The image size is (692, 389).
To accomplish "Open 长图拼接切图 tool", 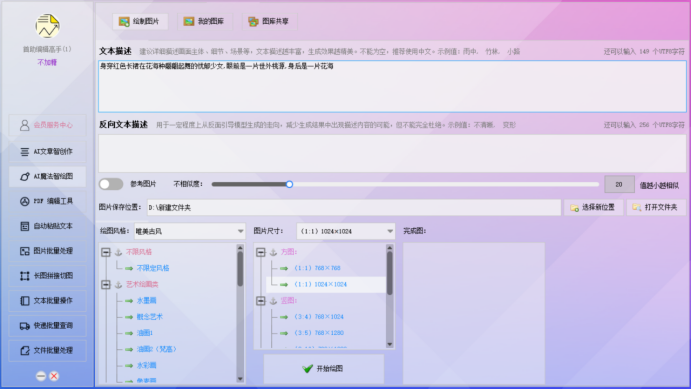I will click(x=47, y=276).
